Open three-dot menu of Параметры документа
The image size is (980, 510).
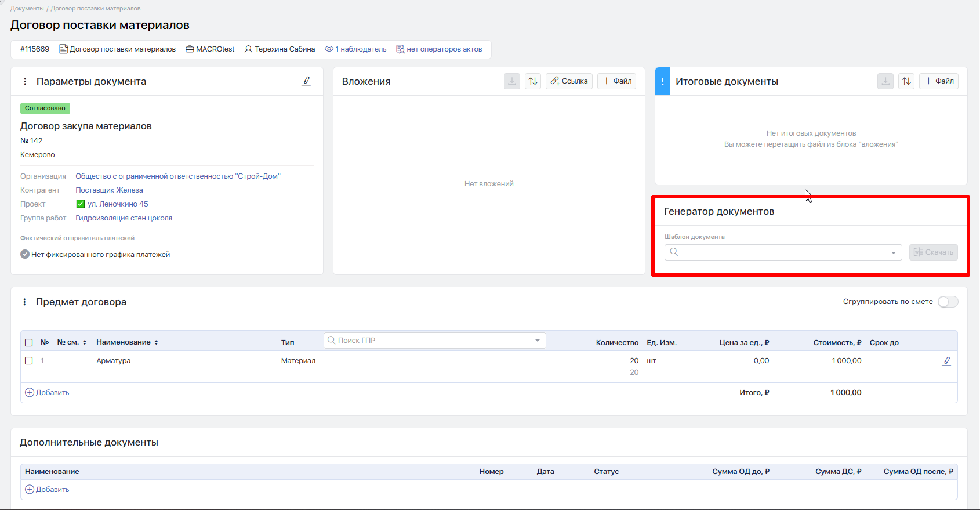pos(25,82)
